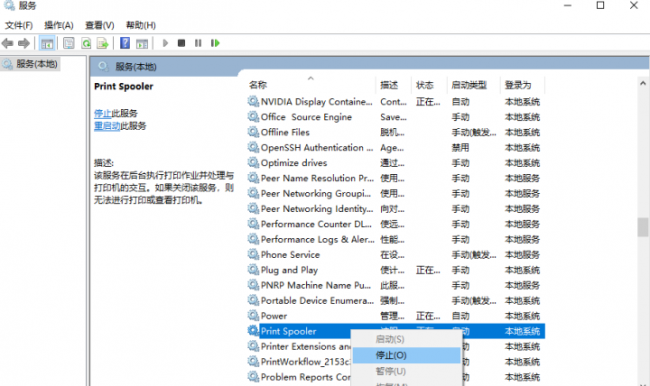Image resolution: width=650 pixels, height=386 pixels.
Task: Click the Restart Service green icon
Action: point(215,43)
